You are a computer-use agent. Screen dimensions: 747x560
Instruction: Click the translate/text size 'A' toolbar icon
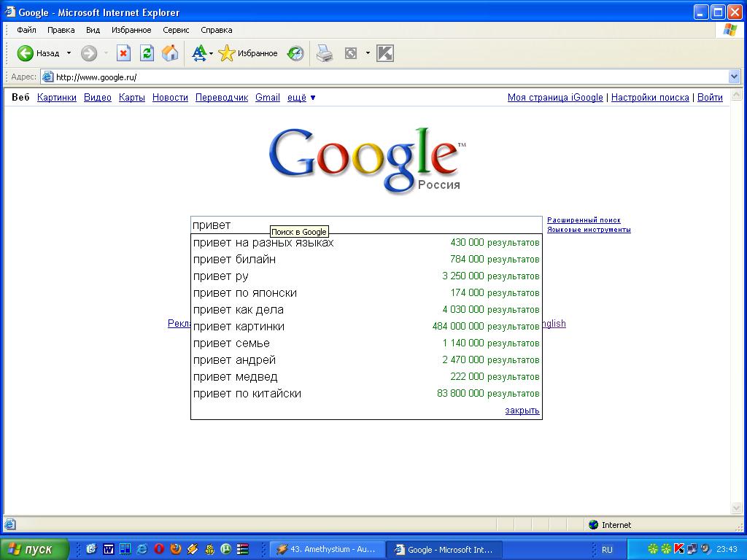198,53
